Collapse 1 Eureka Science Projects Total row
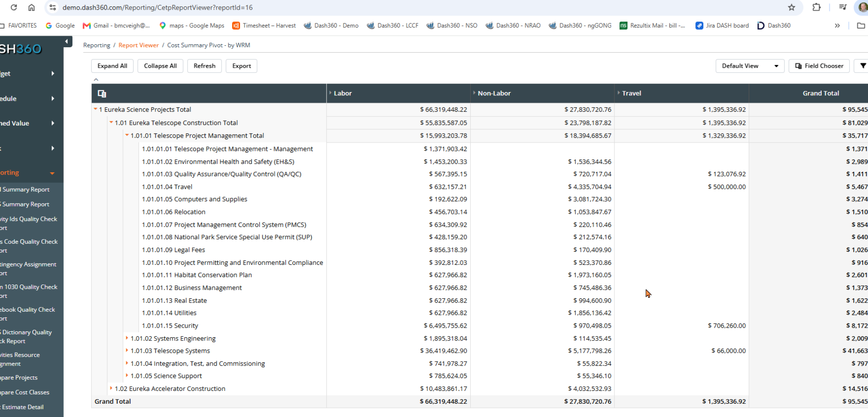Viewport: 868px width, 417px height. tap(95, 109)
